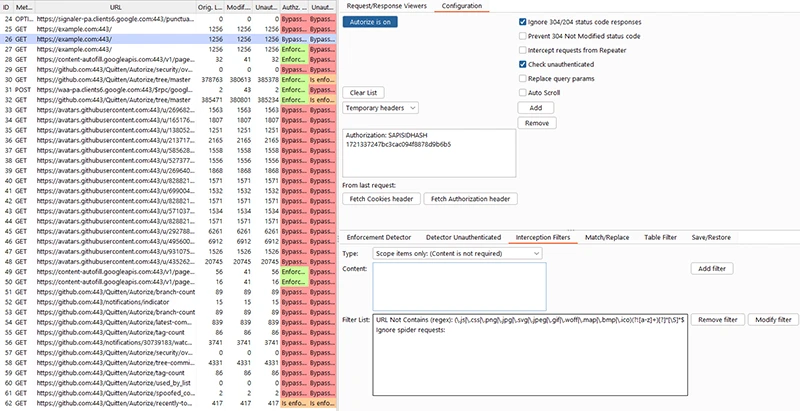Click Fetch Authorization header button
800x411 pixels.
(470, 199)
